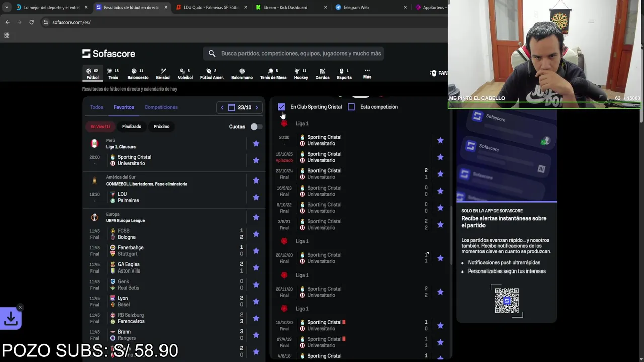Open the Tenis de Mesa section

pyautogui.click(x=273, y=74)
